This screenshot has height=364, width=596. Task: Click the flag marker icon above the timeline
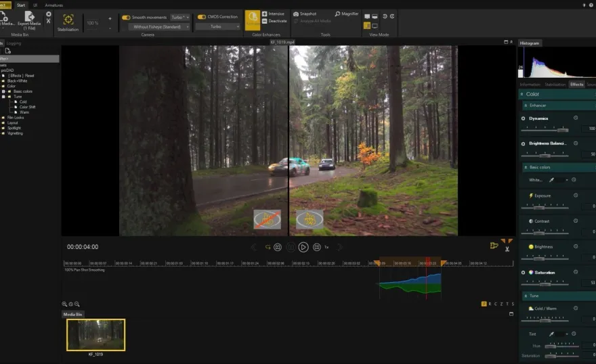coord(494,246)
